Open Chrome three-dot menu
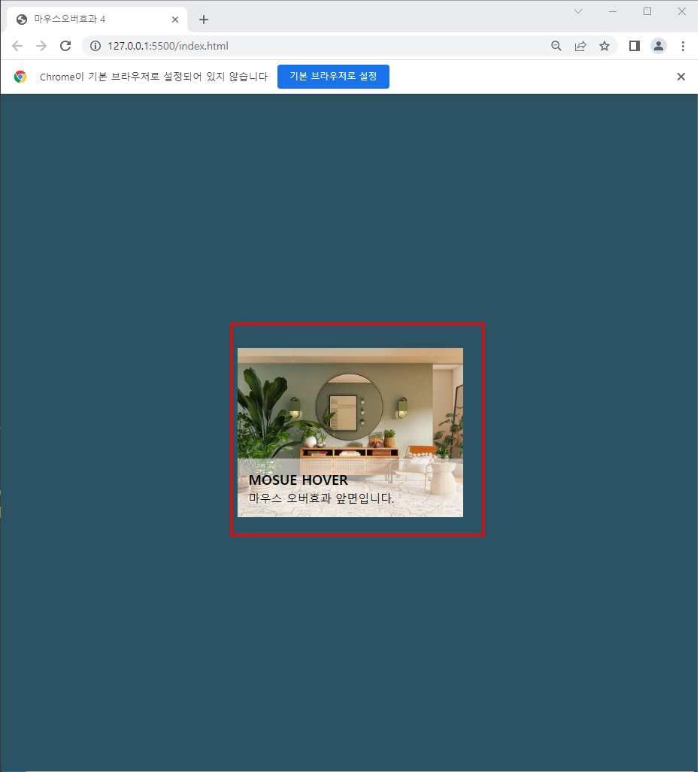The image size is (700, 772). pos(683,46)
